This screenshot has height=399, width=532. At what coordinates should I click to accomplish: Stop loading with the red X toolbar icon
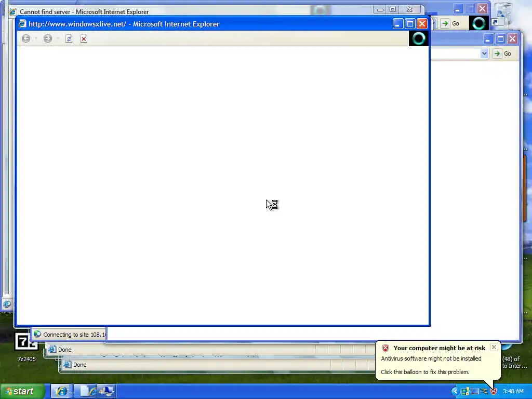[x=84, y=38]
